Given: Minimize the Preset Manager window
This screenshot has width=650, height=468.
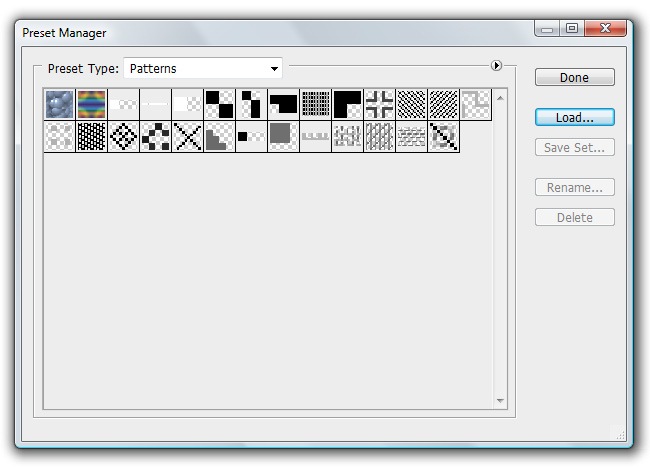Looking at the screenshot, I should 547,29.
